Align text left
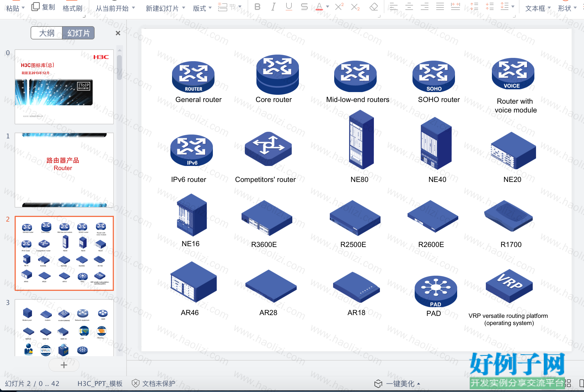 (393, 7)
